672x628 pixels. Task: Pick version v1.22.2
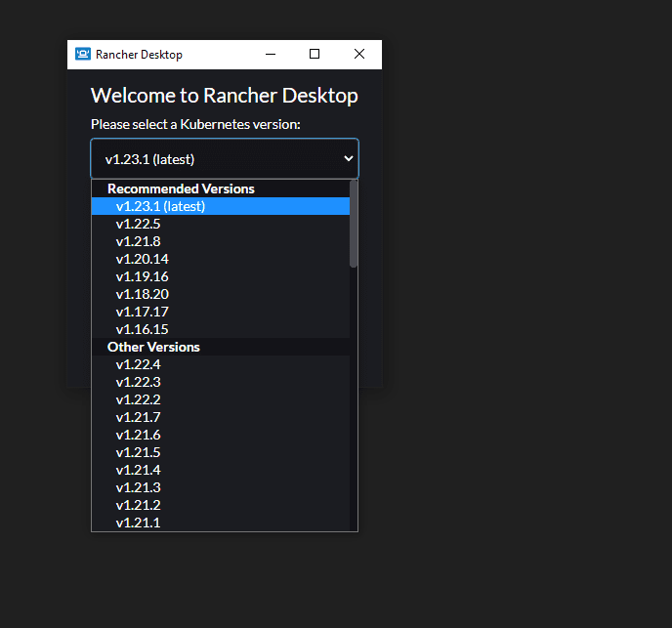221,399
